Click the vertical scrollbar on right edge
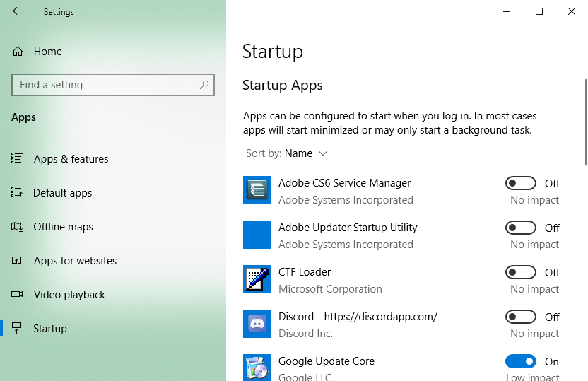This screenshot has height=381, width=588. 584,122
